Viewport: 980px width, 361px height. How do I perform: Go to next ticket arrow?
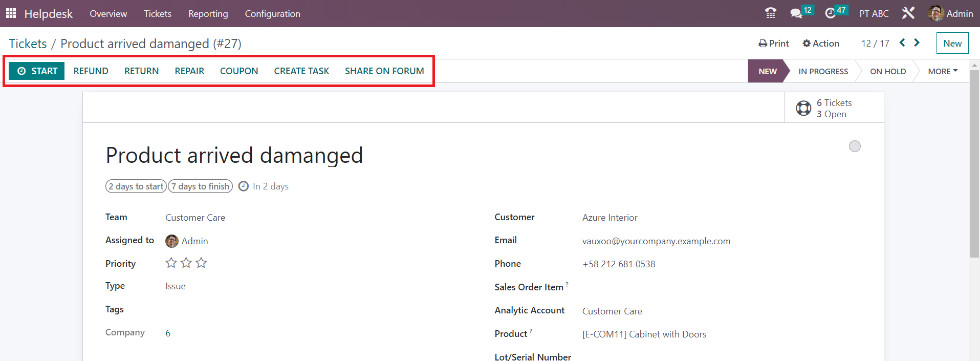pos(917,43)
